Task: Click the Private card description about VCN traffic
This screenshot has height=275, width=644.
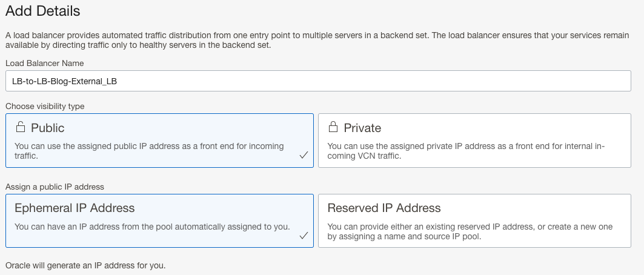Action: (x=466, y=151)
